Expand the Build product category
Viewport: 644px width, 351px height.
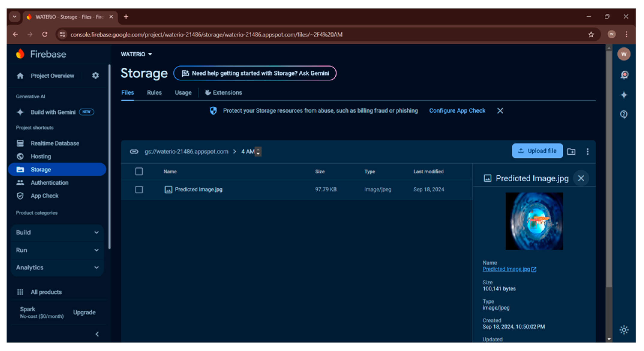pyautogui.click(x=57, y=232)
